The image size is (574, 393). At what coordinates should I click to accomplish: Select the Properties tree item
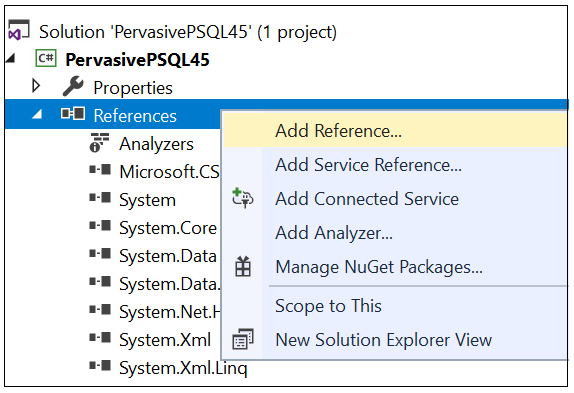[x=133, y=88]
